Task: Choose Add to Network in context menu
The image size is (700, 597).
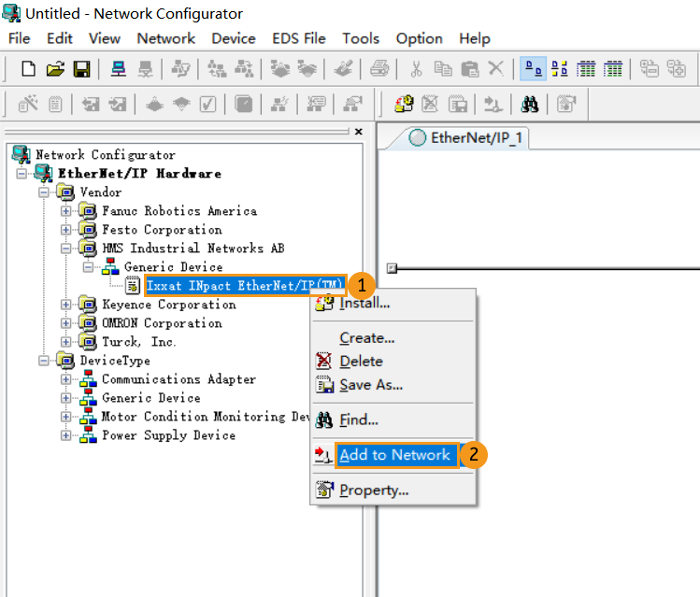Action: (x=393, y=455)
